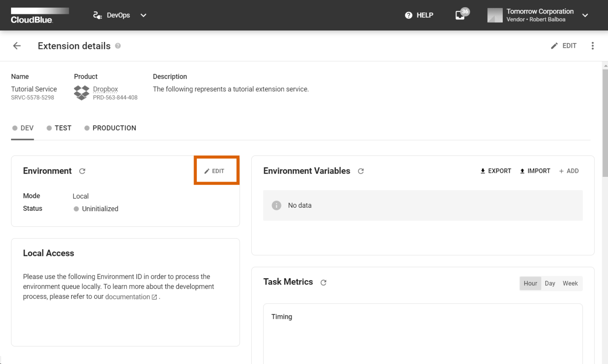This screenshot has height=364, width=608.
Task: Select the Hour metrics range
Action: [530, 283]
